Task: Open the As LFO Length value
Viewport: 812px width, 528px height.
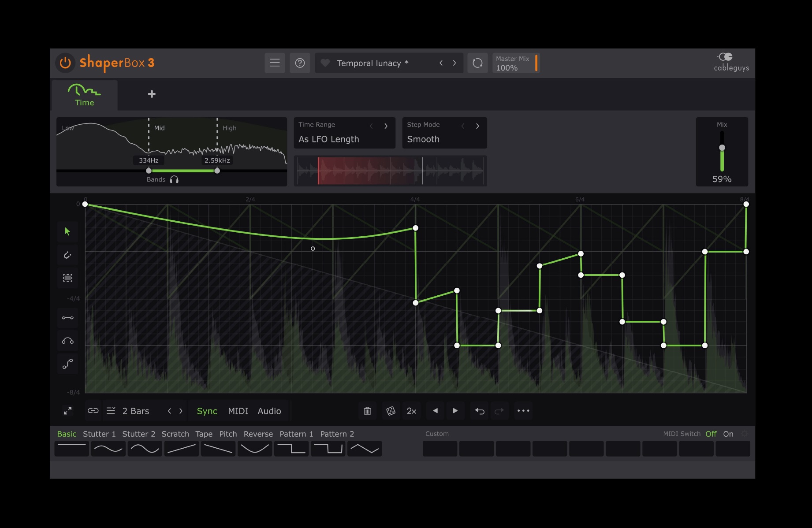Action: coord(329,139)
